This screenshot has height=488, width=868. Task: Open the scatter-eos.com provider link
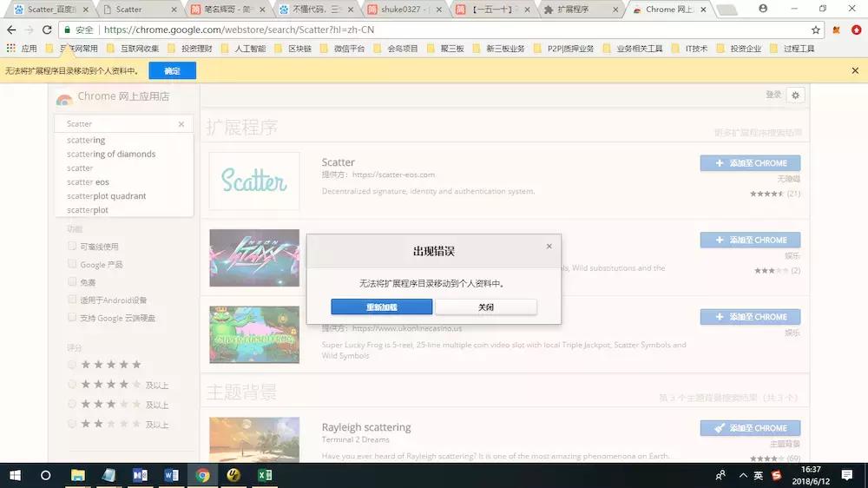coord(393,175)
